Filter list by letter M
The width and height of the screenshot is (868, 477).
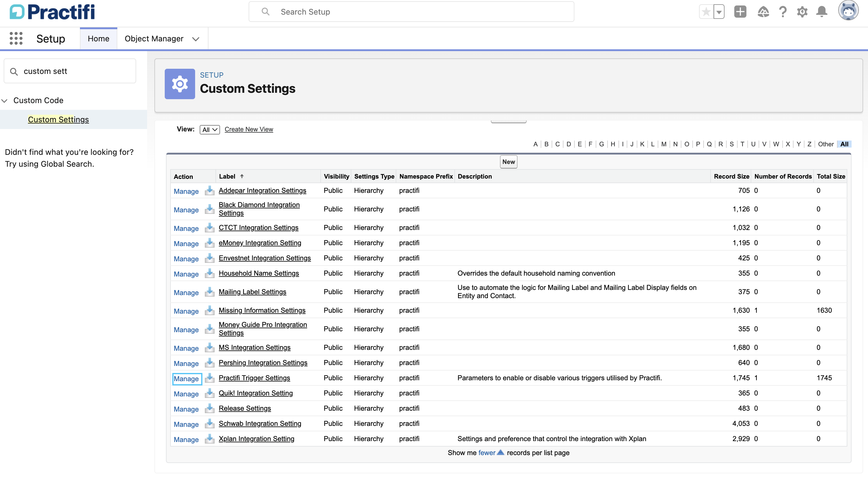click(x=663, y=144)
